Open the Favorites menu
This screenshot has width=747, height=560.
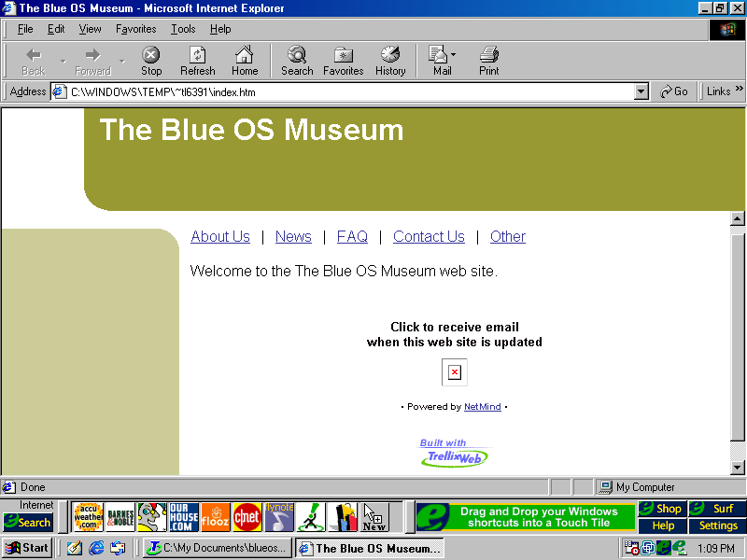click(135, 29)
